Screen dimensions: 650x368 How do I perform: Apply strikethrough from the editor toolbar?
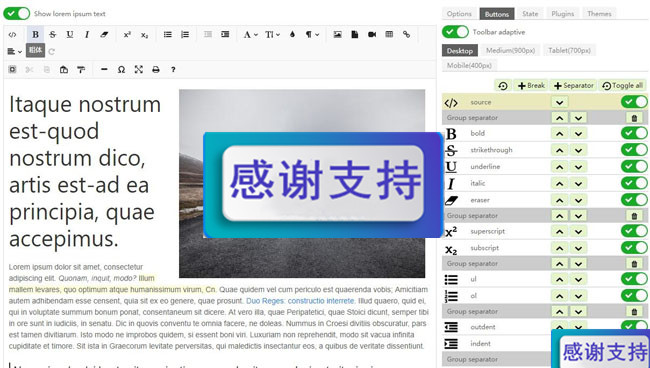53,34
